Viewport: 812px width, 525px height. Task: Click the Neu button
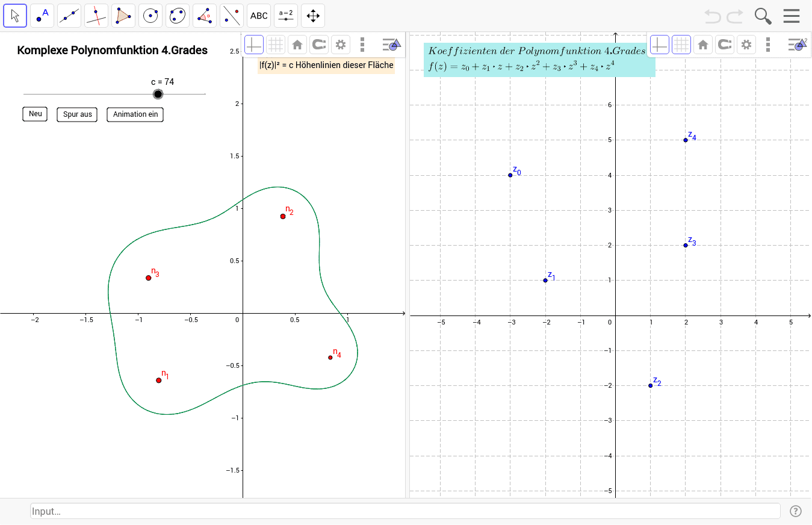35,114
